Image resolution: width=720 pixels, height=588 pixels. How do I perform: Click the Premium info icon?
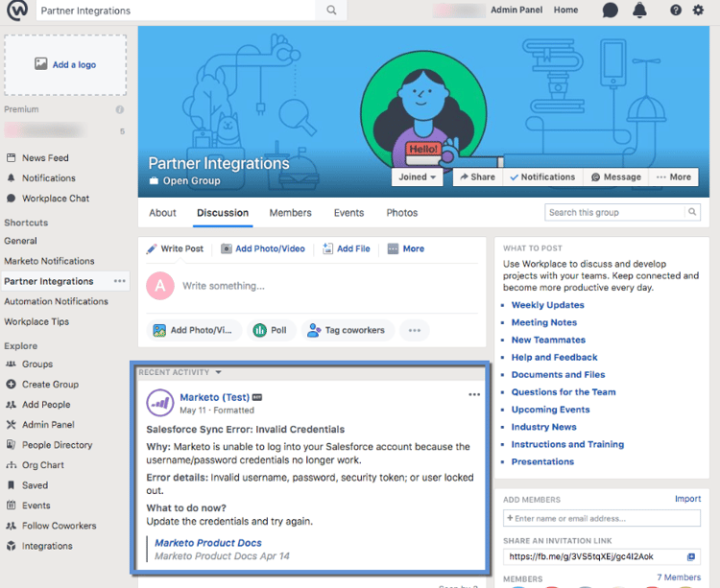pos(120,109)
